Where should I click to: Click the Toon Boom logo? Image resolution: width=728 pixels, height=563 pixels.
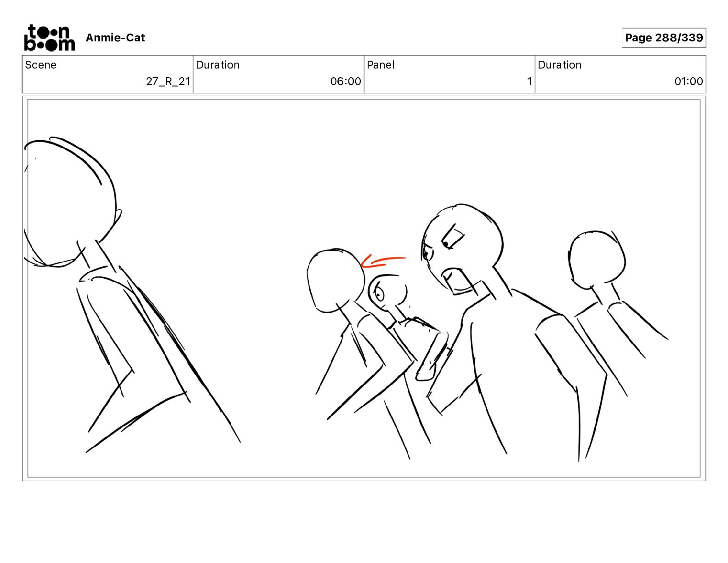[50, 38]
